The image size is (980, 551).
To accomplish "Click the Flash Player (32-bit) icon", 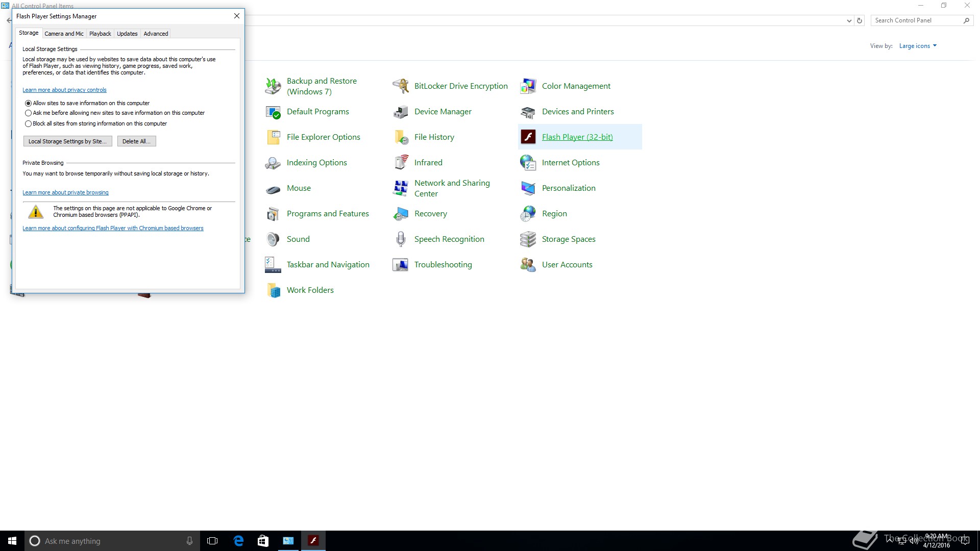I will click(528, 137).
